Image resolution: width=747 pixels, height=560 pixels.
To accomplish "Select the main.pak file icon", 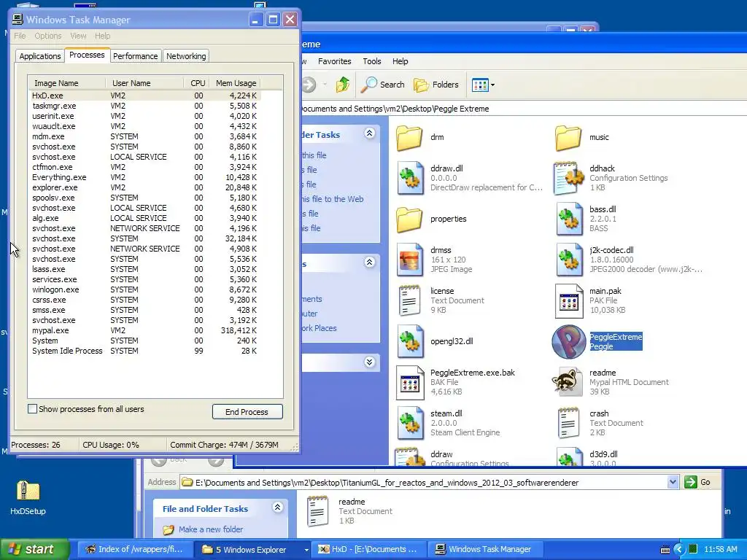I will pos(569,301).
